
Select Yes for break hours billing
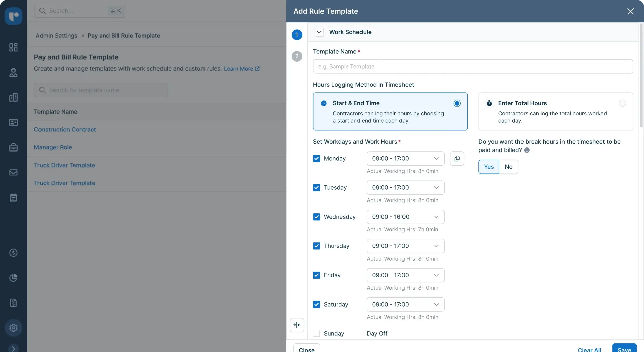pyautogui.click(x=488, y=167)
